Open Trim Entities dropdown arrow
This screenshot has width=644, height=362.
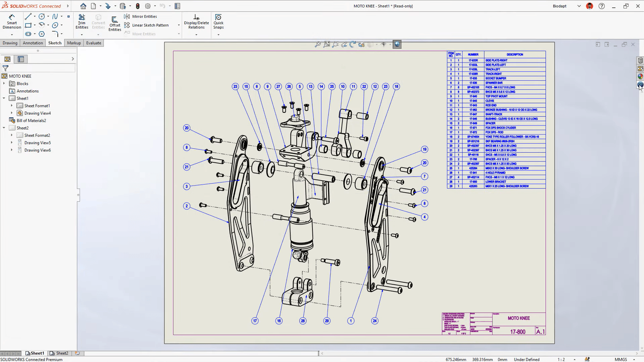[x=82, y=35]
